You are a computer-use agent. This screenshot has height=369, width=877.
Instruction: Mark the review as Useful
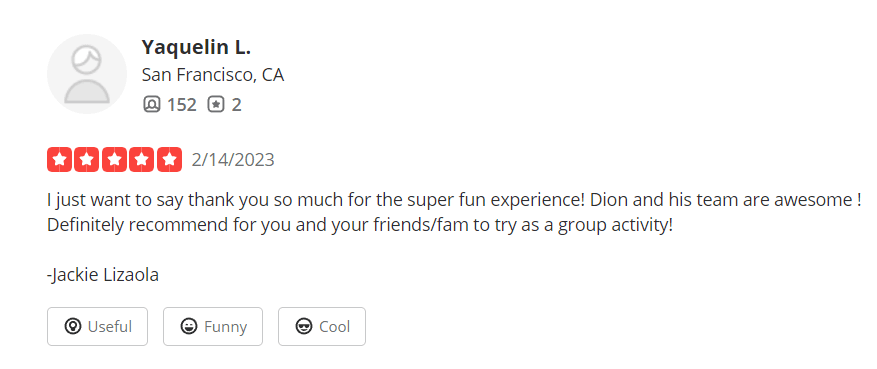pos(97,327)
